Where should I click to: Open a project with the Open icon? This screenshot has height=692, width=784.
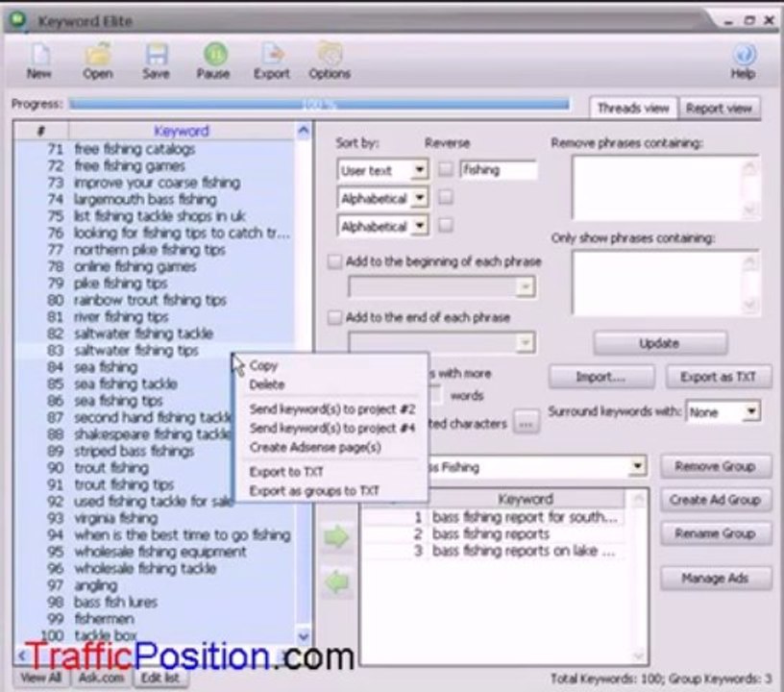pos(97,61)
